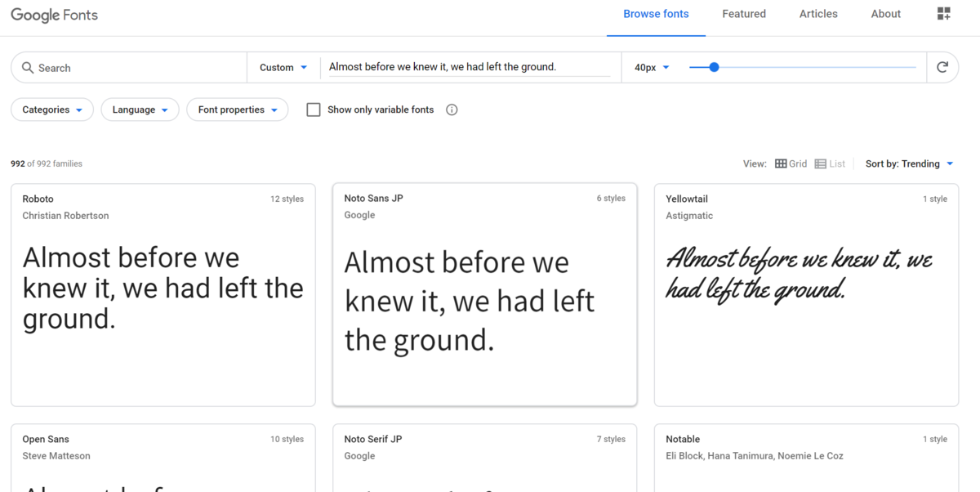Click the 1 style label on Yellowtail
The image size is (980, 492).
pos(935,199)
